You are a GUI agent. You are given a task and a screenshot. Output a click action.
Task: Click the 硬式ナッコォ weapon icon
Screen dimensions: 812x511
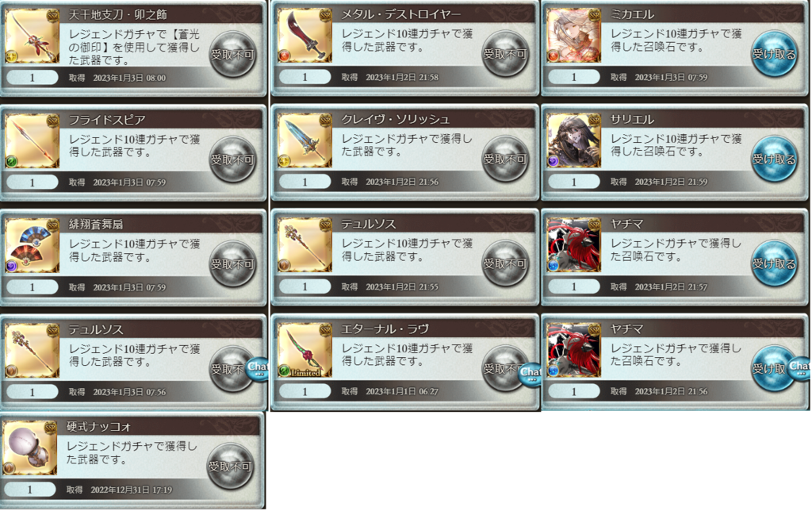(x=29, y=448)
